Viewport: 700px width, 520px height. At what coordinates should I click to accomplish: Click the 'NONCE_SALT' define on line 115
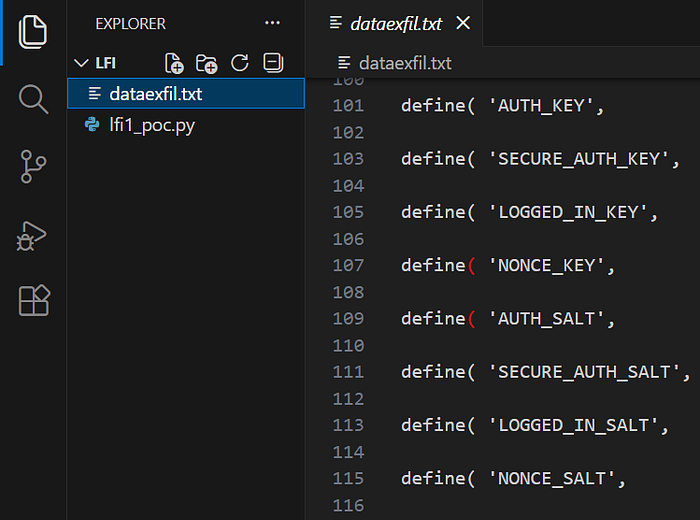click(552, 478)
